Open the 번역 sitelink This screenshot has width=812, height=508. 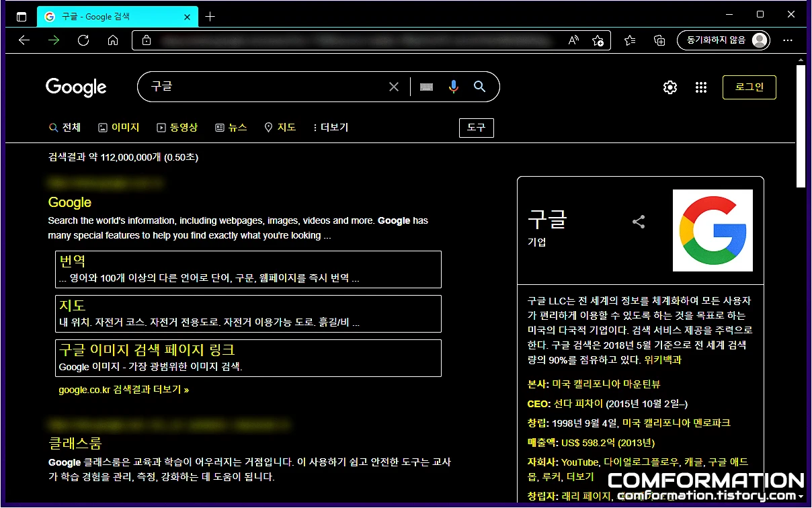[73, 261]
